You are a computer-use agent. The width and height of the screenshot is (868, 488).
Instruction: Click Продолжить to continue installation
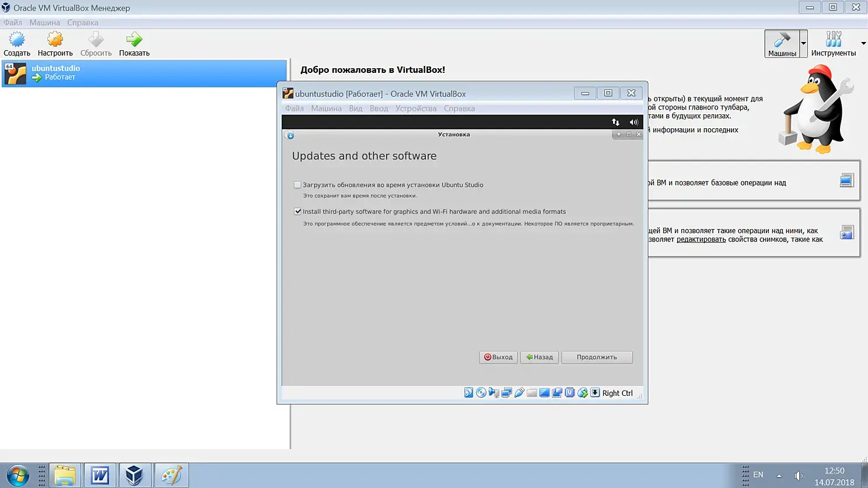(597, 357)
